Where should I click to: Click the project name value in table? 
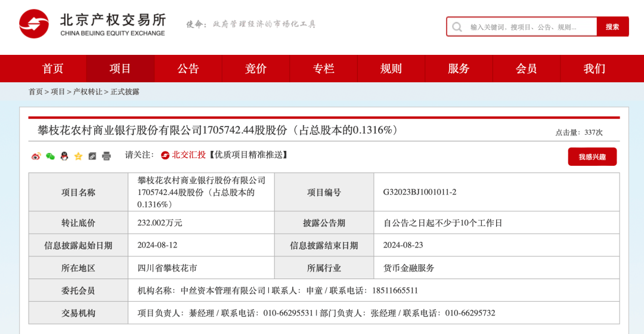[x=202, y=192]
